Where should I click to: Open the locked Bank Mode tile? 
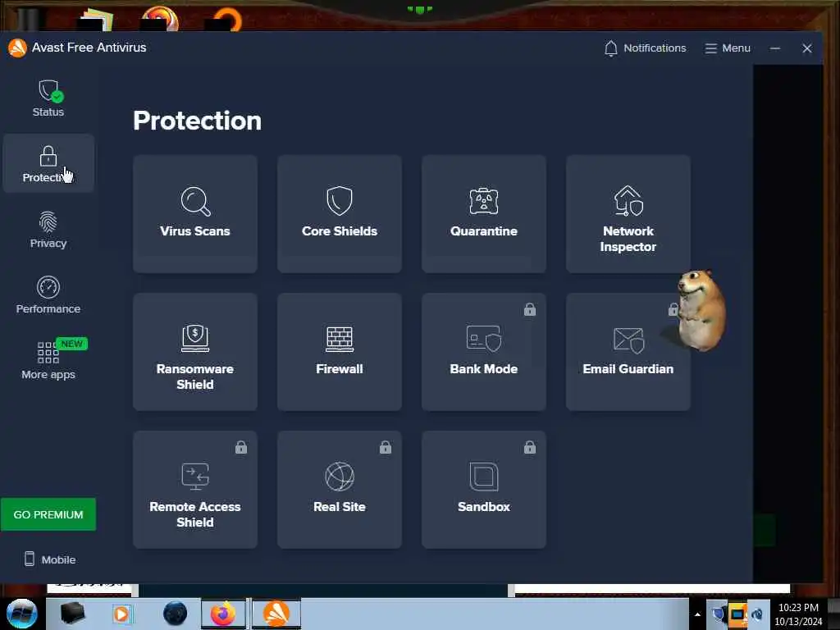pos(484,352)
